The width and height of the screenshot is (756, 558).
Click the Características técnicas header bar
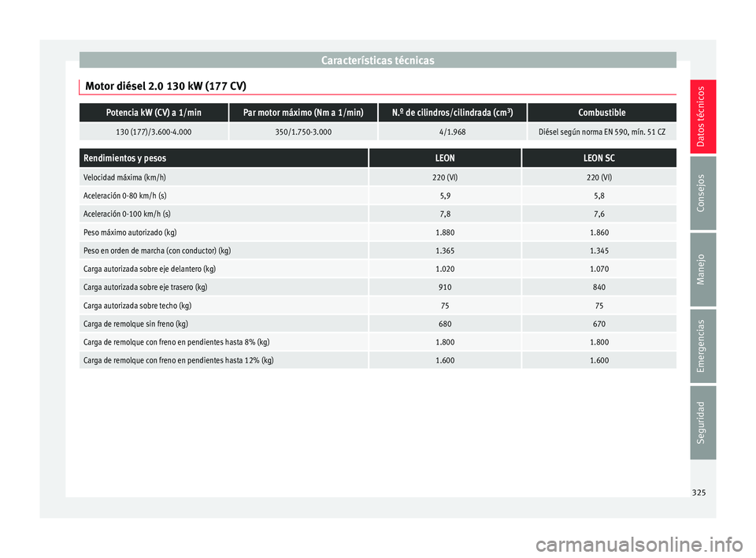[x=377, y=61]
